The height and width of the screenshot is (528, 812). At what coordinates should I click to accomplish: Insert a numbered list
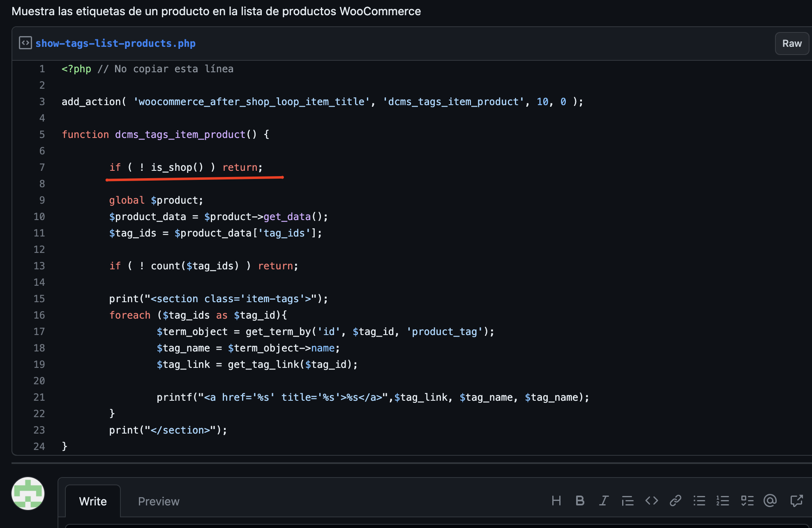(x=723, y=500)
